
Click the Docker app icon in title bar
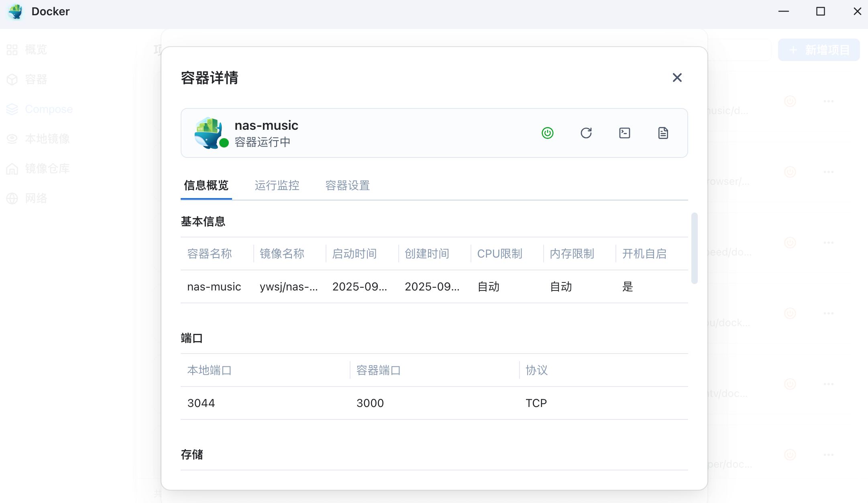pyautogui.click(x=15, y=11)
